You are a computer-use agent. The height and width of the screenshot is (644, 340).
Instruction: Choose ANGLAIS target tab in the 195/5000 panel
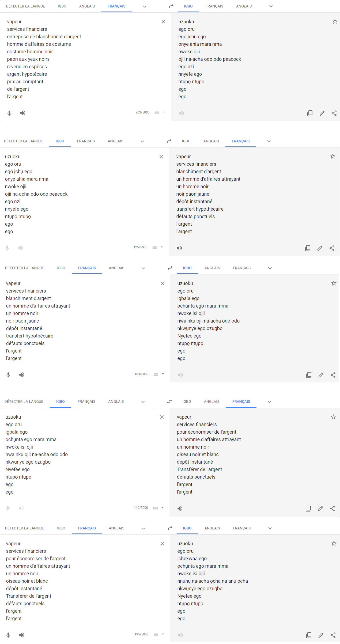point(212,528)
